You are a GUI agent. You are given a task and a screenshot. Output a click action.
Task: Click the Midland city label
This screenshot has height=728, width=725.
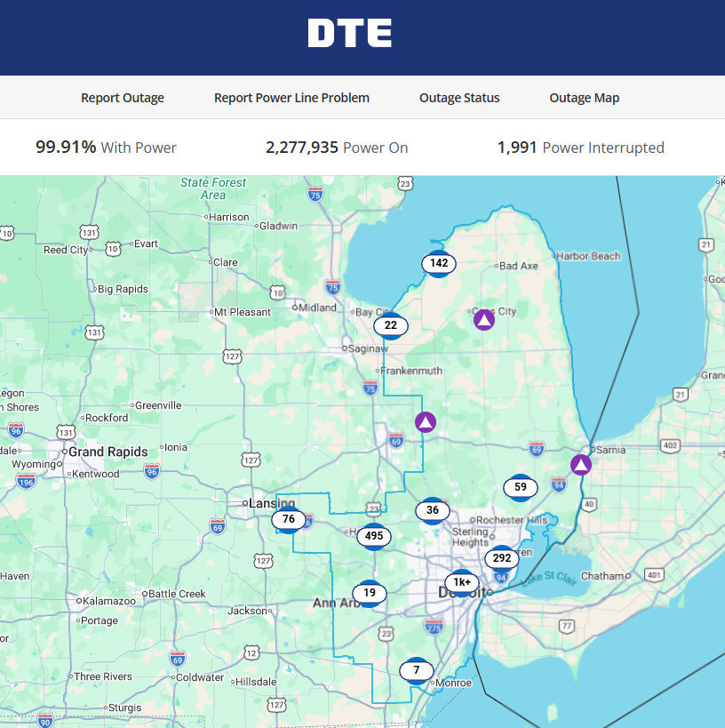[317, 308]
